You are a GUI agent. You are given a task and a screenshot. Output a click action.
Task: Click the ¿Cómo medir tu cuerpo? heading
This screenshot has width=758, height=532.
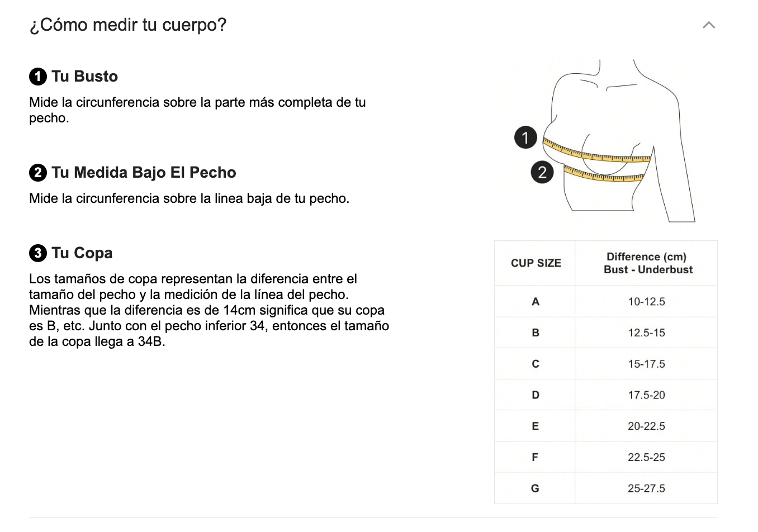[x=128, y=25]
